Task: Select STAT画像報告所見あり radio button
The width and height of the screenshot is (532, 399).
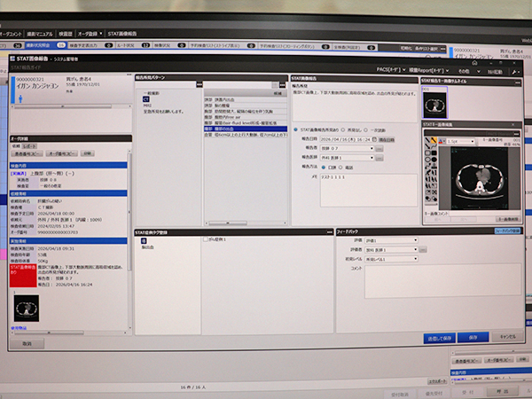Action: pos(295,129)
